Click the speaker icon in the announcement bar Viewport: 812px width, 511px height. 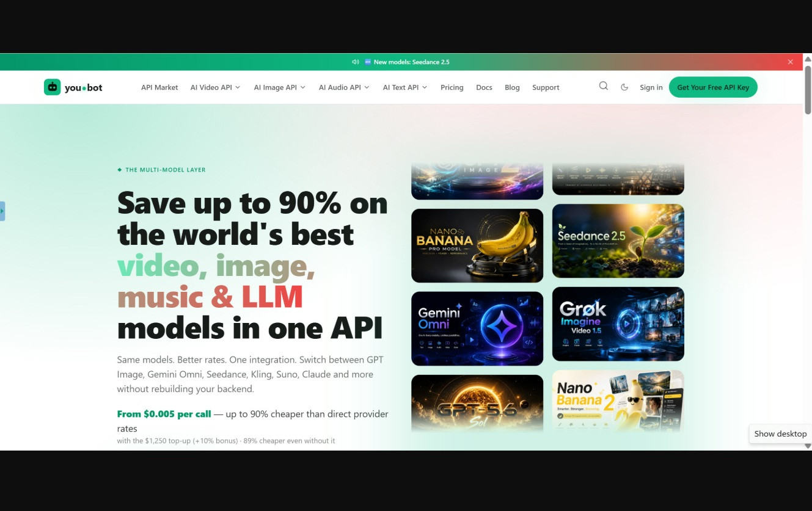coord(356,62)
